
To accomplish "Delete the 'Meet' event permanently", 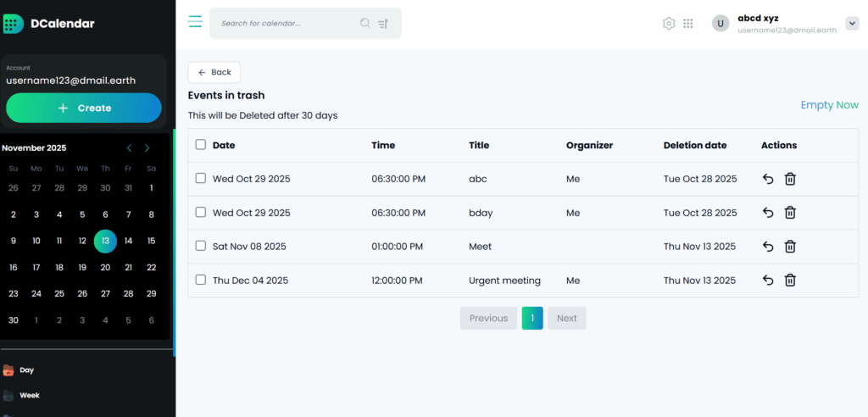I will (x=790, y=247).
